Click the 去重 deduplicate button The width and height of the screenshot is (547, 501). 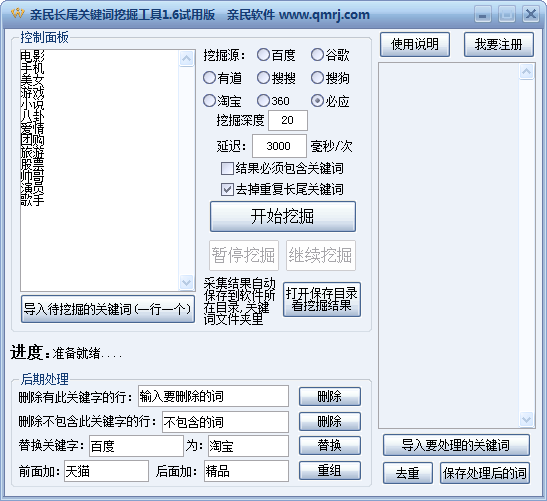click(x=407, y=473)
